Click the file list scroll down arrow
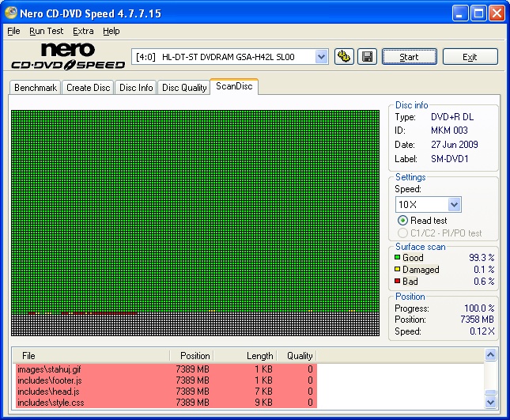 coord(490,402)
